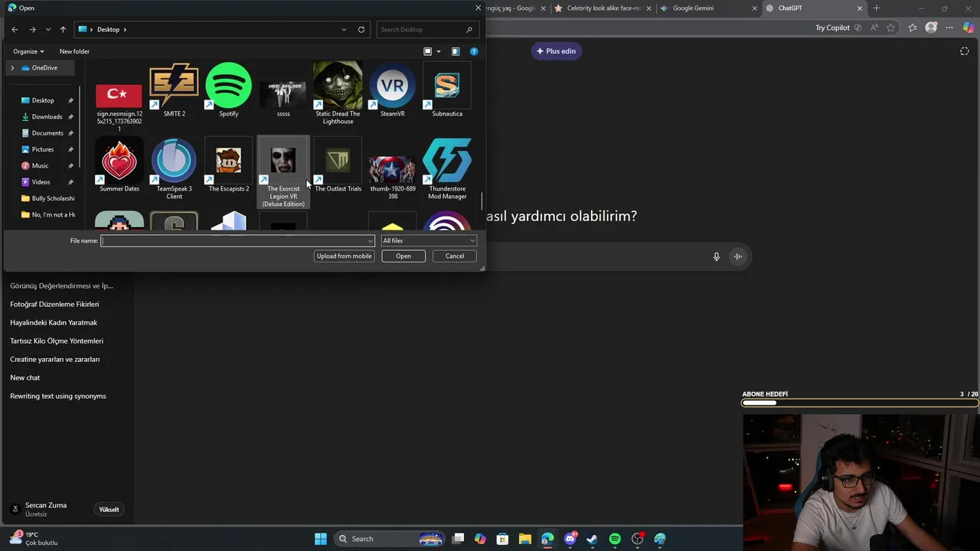Refresh the Desktop folder listing
The width and height of the screenshot is (980, 551).
[x=361, y=29]
